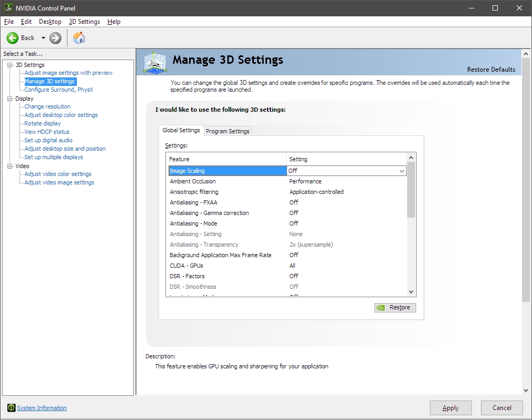The image size is (532, 420).
Task: Click Restore Defaults link
Action: 491,70
